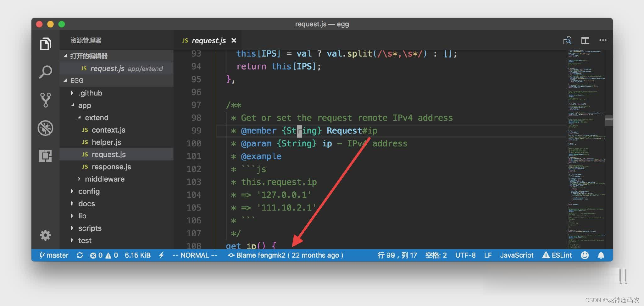Image resolution: width=644 pixels, height=306 pixels.
Task: Open the Blame fengmk2 status entry
Action: [x=285, y=255]
